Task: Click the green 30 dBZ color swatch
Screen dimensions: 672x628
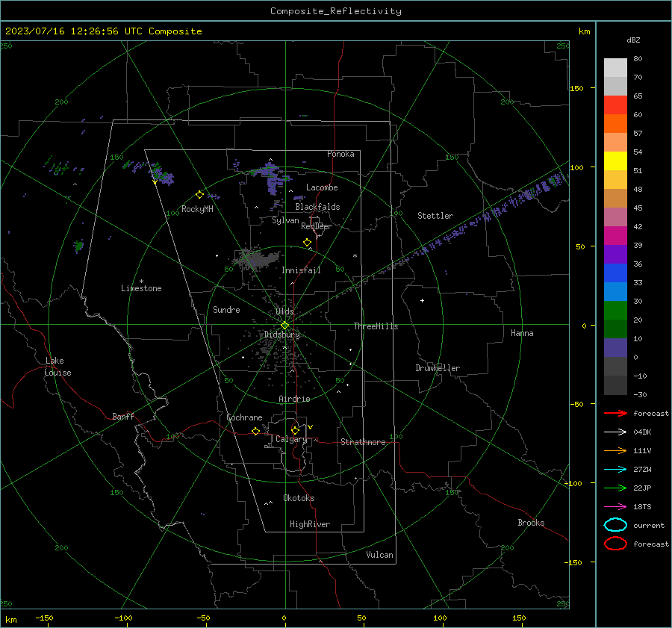Action: (615, 310)
